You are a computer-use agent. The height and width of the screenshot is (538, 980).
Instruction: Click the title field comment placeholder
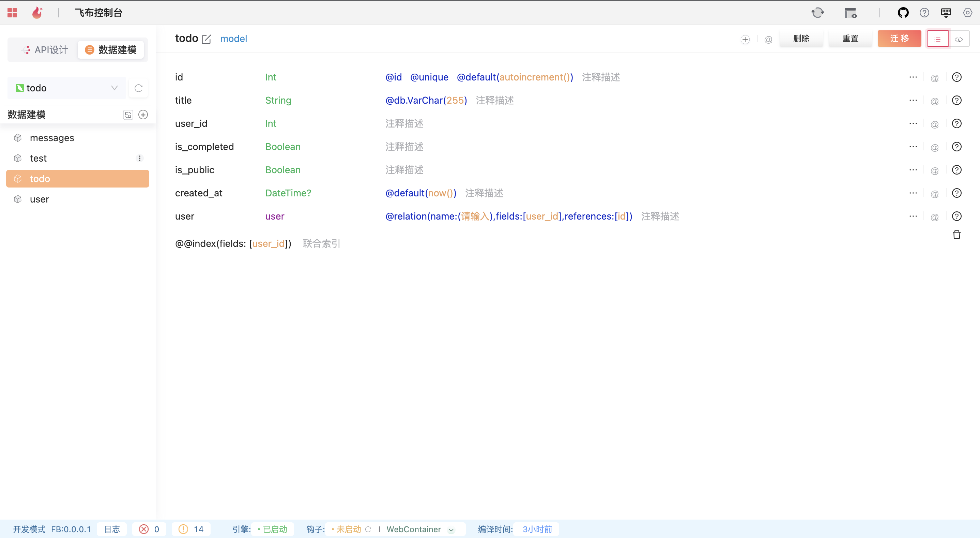pyautogui.click(x=494, y=100)
